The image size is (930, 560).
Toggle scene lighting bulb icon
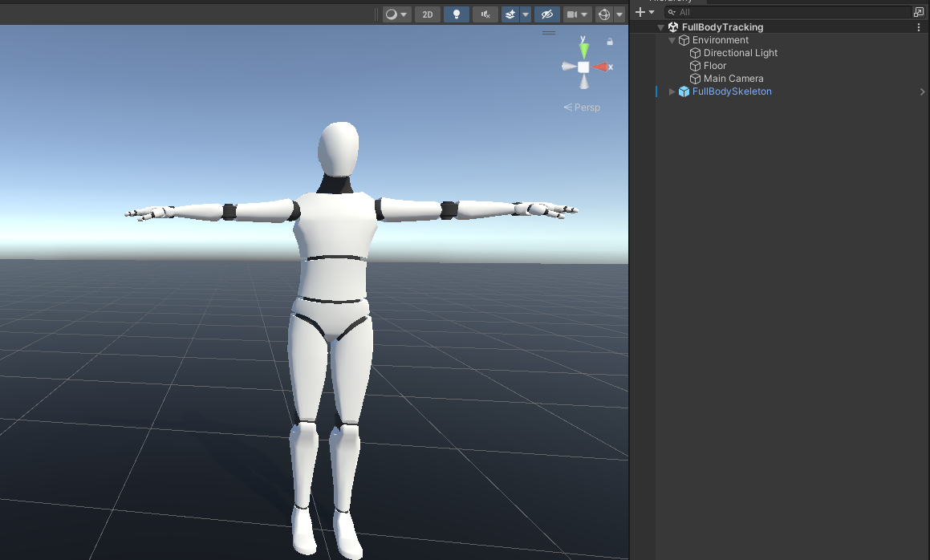coord(457,14)
